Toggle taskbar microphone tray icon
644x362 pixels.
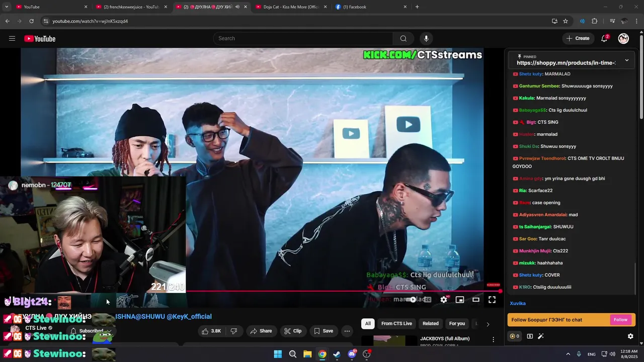(579, 354)
